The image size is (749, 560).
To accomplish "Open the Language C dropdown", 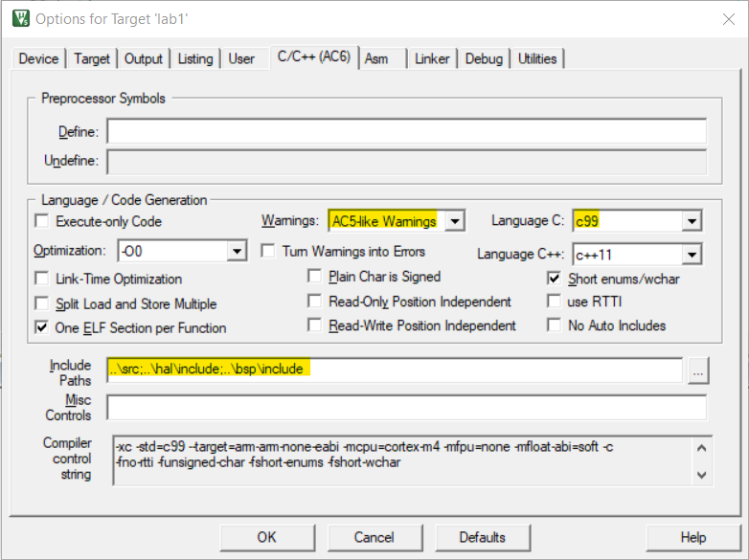I will coord(692,222).
